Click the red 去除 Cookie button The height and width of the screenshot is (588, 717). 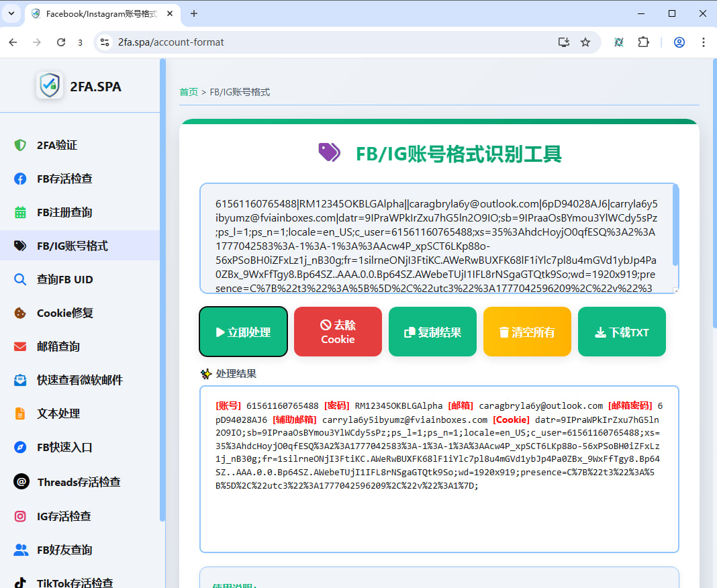338,332
